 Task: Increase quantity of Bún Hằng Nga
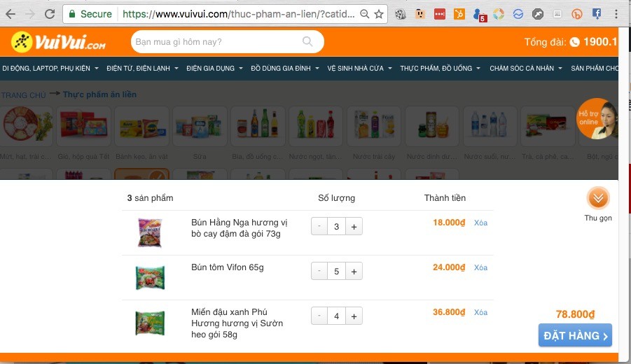354,226
